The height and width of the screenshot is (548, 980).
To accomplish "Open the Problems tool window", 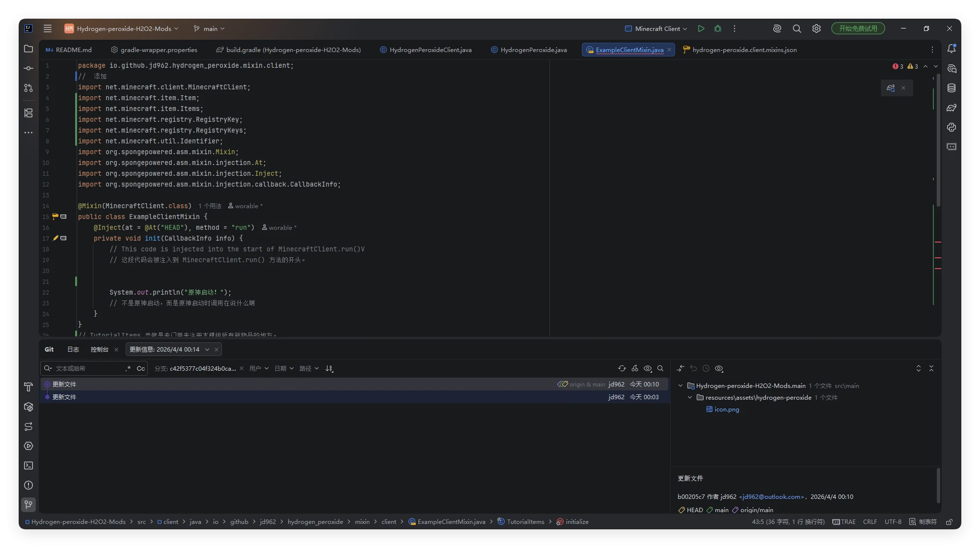I will coord(28,485).
